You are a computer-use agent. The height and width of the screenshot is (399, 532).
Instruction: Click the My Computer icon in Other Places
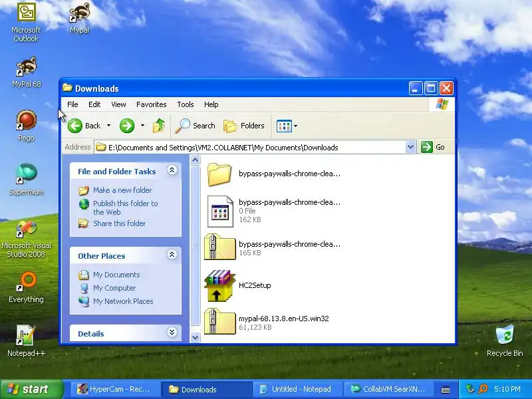(84, 288)
